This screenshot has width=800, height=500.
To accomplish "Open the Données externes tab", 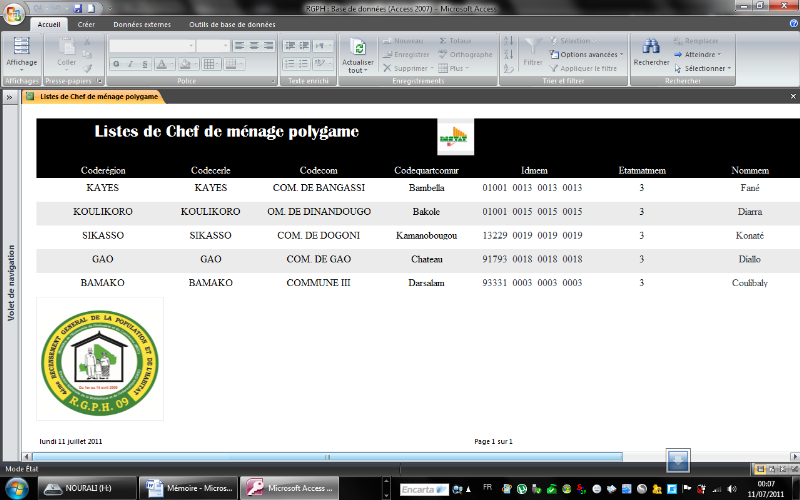I will (142, 24).
